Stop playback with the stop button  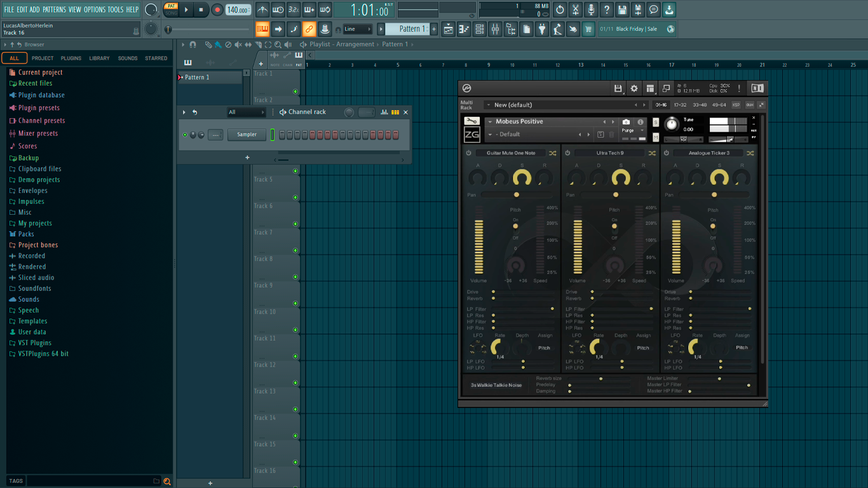pos(201,10)
